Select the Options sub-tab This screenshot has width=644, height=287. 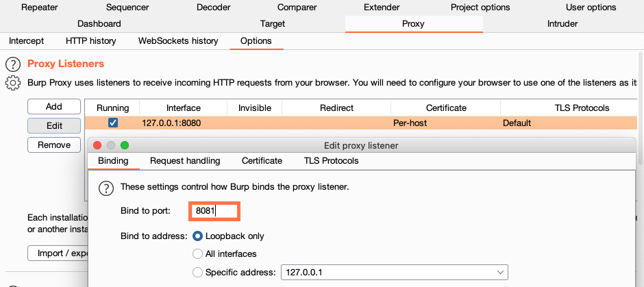(256, 41)
